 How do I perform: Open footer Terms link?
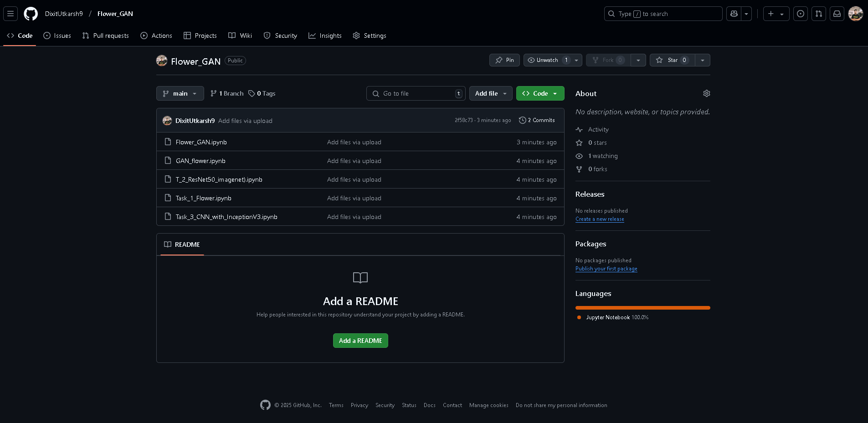pos(336,405)
